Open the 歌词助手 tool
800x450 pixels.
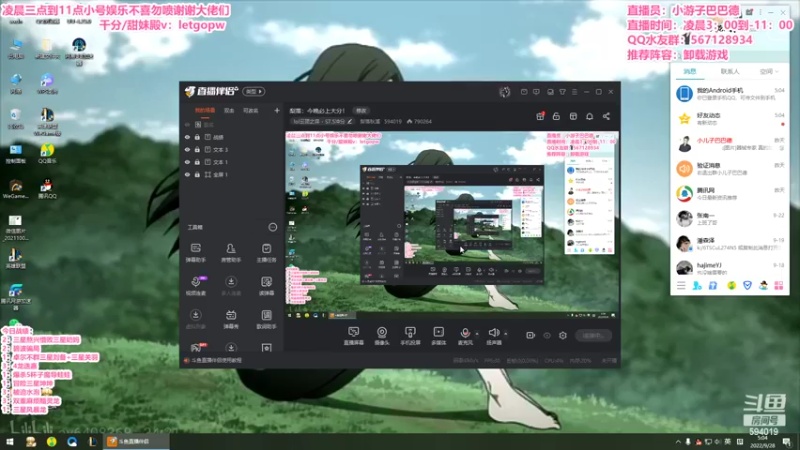tap(266, 319)
